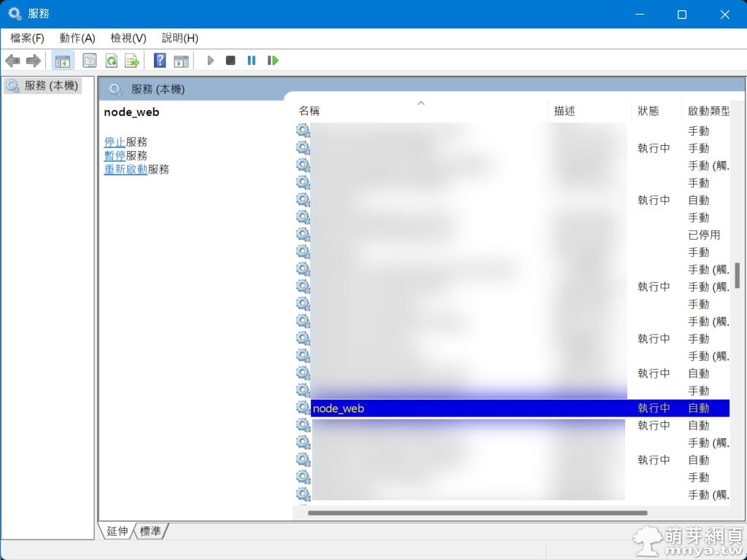Open the 動作(A) menu
747x560 pixels.
pos(77,38)
